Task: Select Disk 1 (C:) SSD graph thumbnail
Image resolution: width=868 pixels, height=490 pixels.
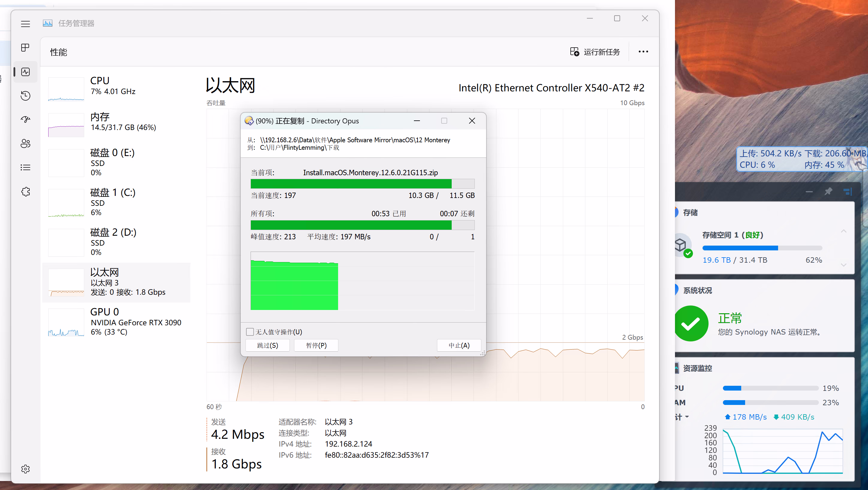Action: (66, 203)
